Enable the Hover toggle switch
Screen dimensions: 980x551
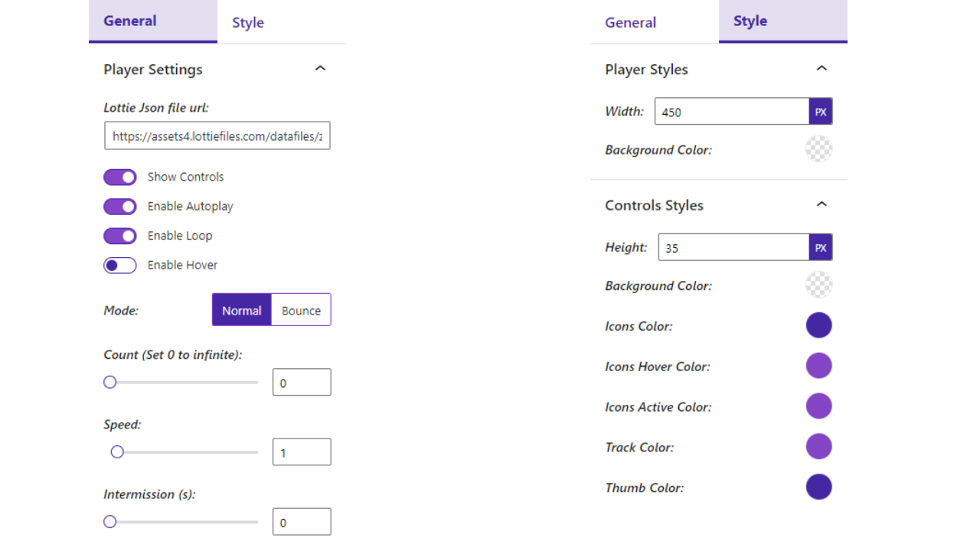click(120, 266)
